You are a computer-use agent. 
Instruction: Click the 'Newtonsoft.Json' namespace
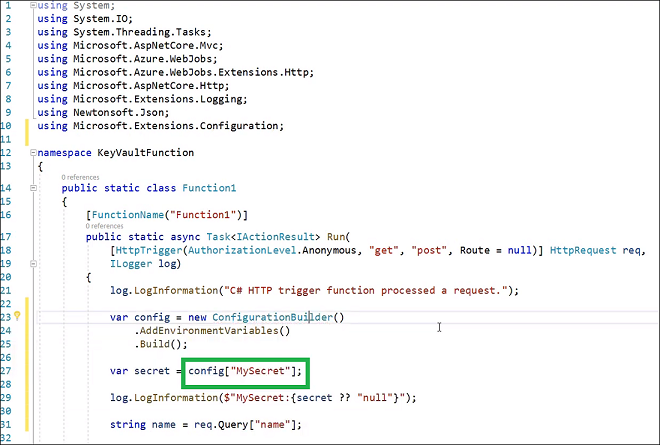(x=118, y=113)
